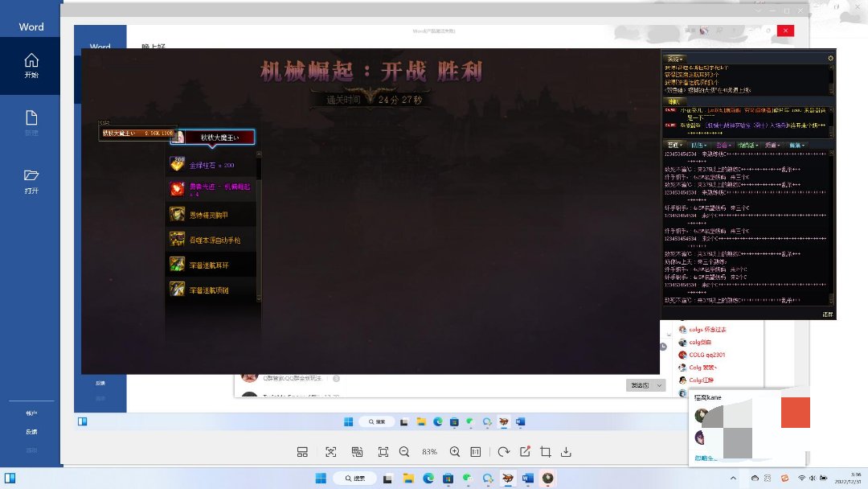Click the 通关时间 24分27秒 clear time text
The height and width of the screenshot is (489, 868).
[375, 100]
